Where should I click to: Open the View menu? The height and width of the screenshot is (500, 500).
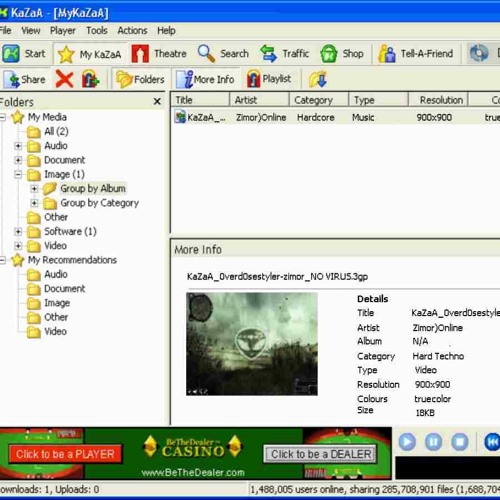(31, 31)
